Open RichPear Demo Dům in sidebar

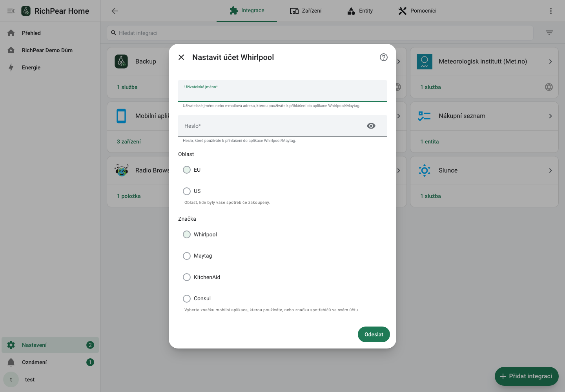tap(50, 50)
